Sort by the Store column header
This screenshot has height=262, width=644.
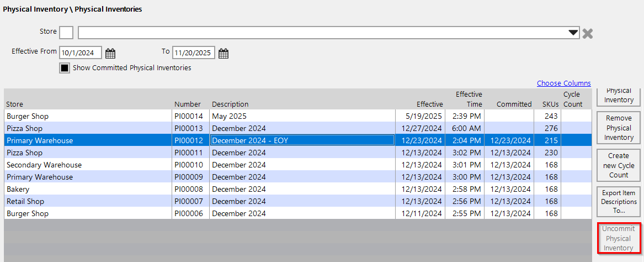tap(14, 104)
